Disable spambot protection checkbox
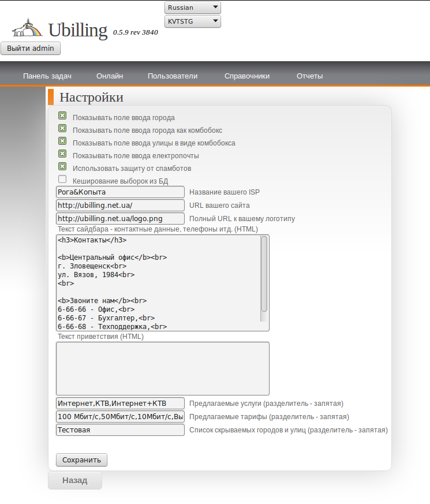 click(x=62, y=167)
